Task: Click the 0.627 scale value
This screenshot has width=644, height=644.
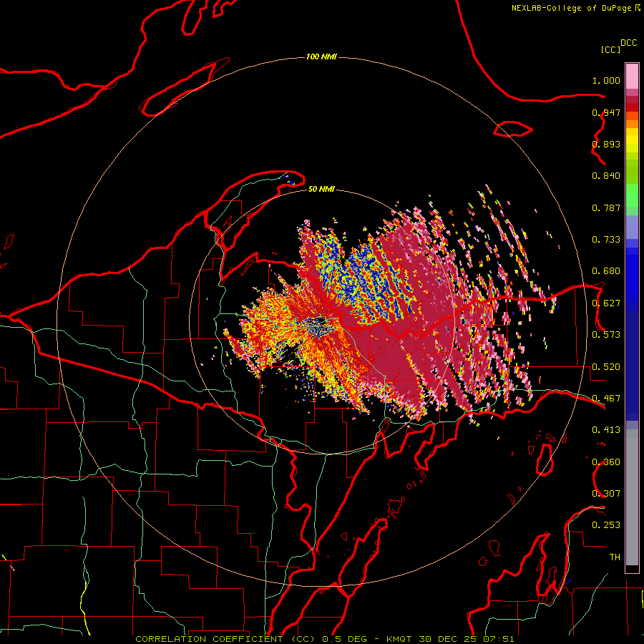Action: pyautogui.click(x=606, y=303)
